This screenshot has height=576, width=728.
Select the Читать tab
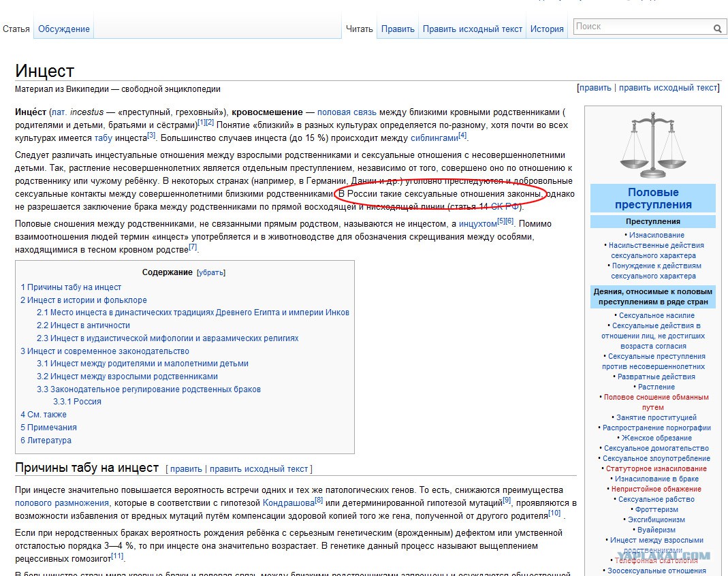point(359,29)
